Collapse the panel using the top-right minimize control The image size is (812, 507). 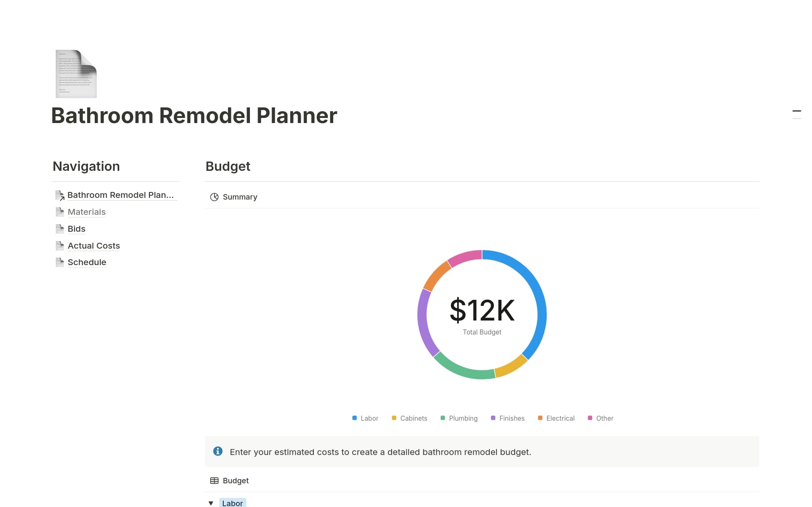click(797, 111)
